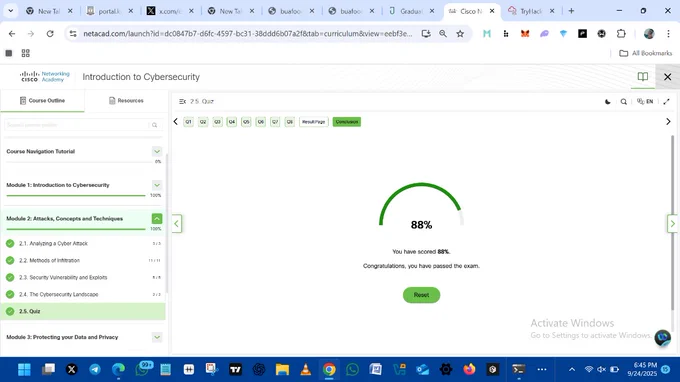Image resolution: width=680 pixels, height=382 pixels.
Task: Toggle dark mode moon icon
Action: (x=608, y=101)
